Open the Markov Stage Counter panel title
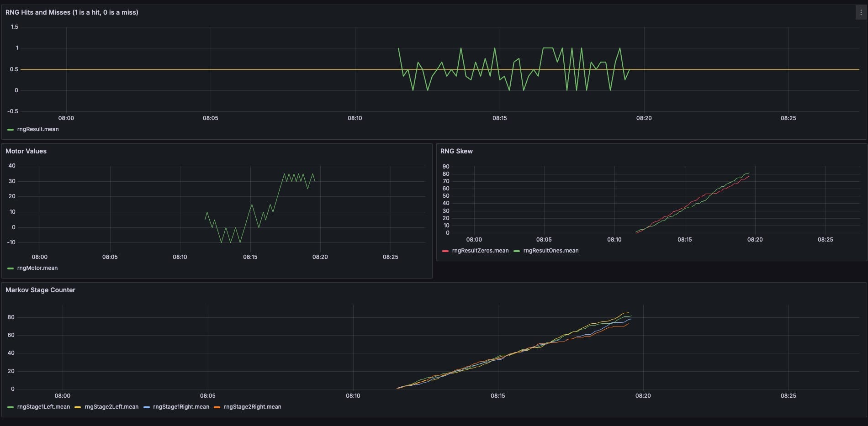The image size is (868, 426). click(40, 290)
